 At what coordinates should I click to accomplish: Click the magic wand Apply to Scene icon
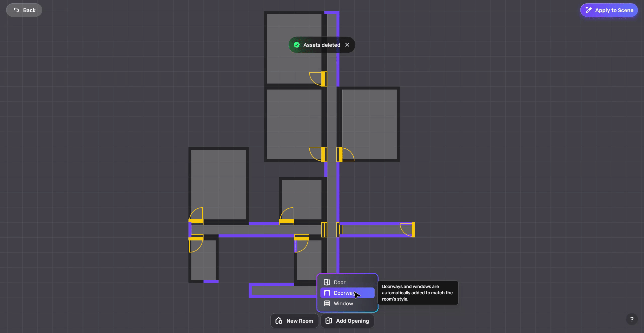[588, 10]
